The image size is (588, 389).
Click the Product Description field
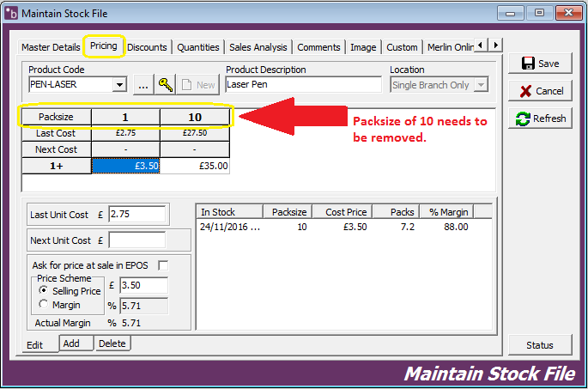point(303,84)
